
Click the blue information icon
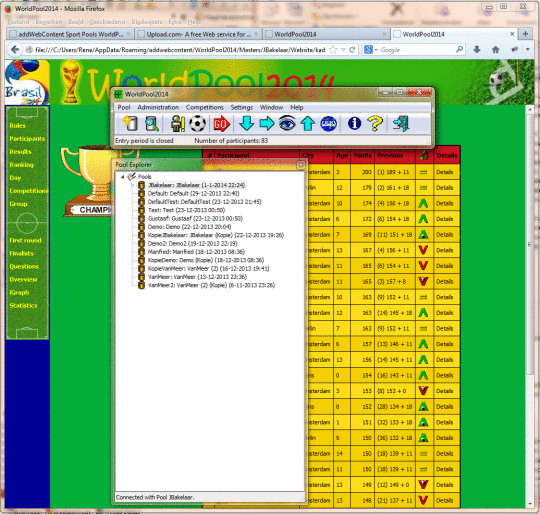pos(354,123)
